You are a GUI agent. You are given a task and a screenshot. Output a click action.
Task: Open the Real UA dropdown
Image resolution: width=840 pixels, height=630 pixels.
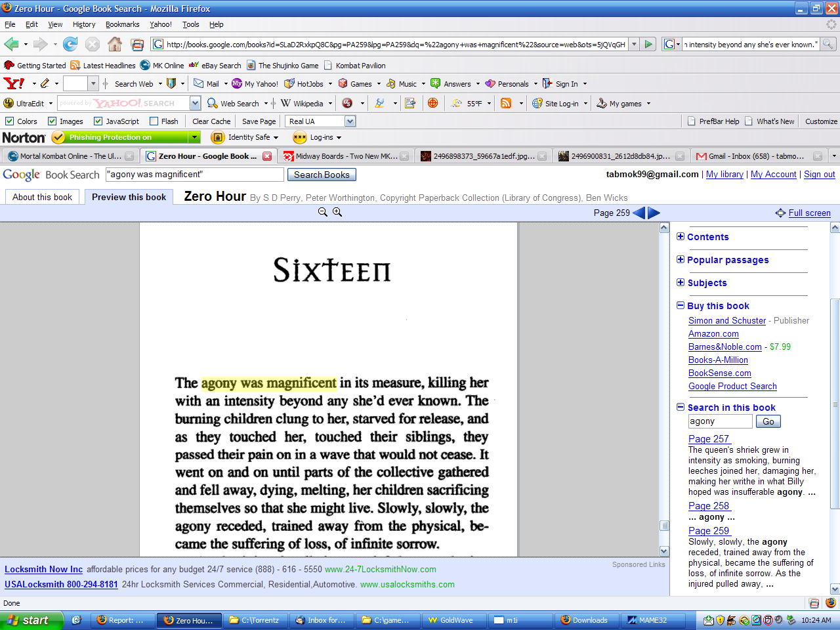pos(350,121)
